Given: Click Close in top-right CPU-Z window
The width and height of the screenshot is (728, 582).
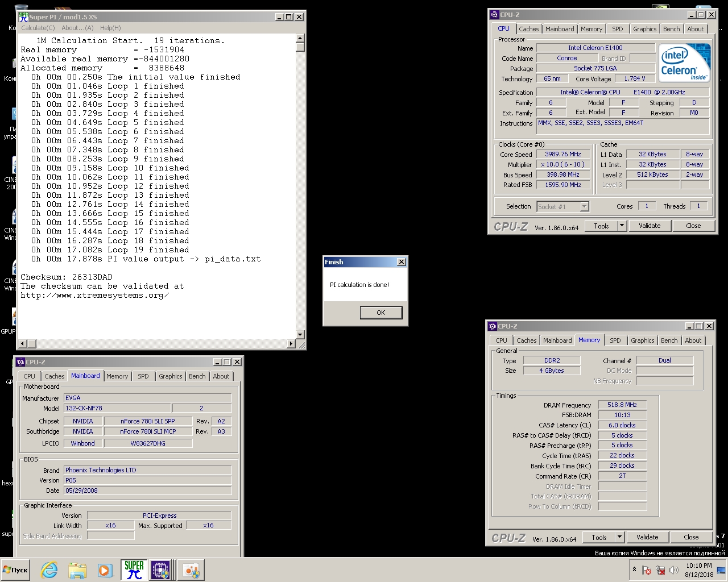Looking at the screenshot, I should tap(693, 226).
